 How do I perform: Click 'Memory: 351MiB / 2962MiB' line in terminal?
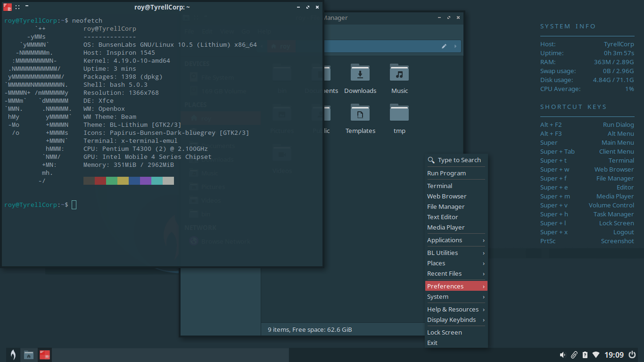(129, 165)
